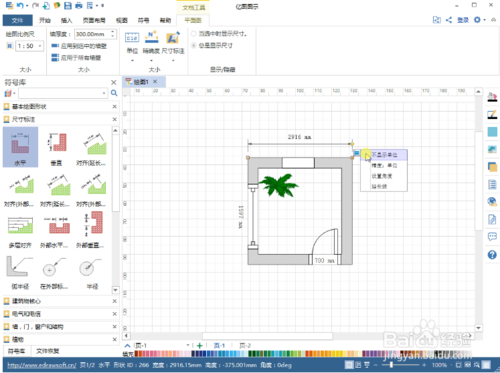Select the 外部垂直 outside vertical dimension shape
Viewport: 500px width, 373px height.
[91, 231]
